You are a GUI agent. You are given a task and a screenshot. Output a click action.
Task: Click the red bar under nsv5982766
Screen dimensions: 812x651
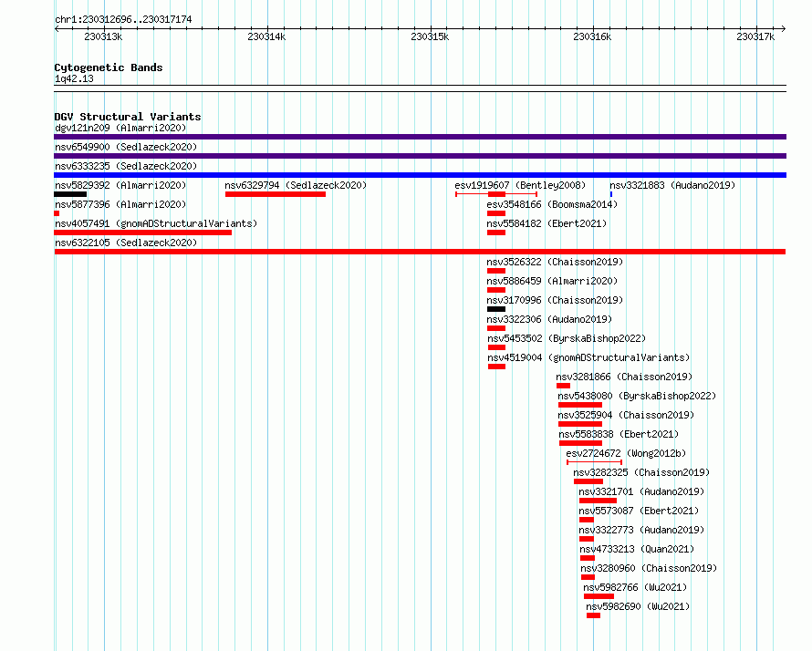coord(599,596)
